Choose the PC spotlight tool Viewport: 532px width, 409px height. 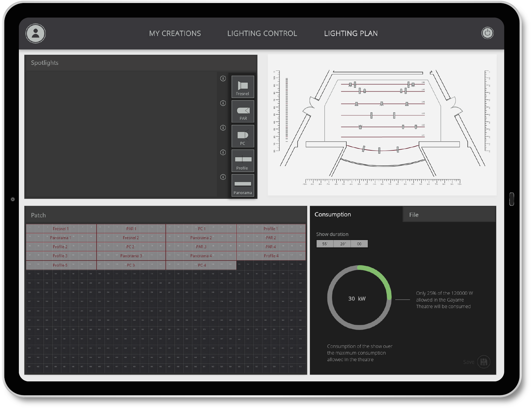243,136
